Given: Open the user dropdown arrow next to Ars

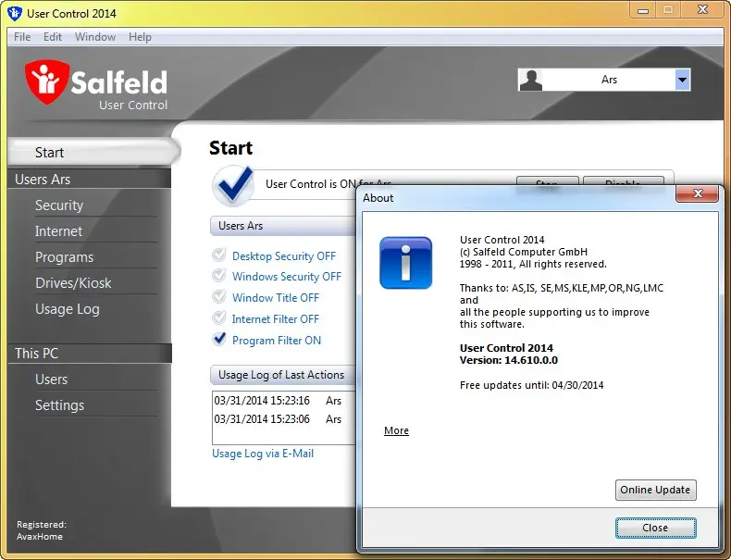Looking at the screenshot, I should [682, 80].
